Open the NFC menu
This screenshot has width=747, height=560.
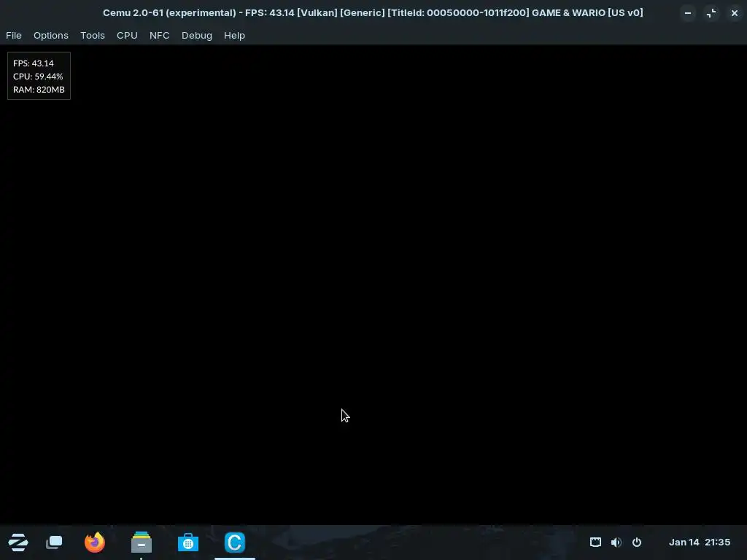160,35
